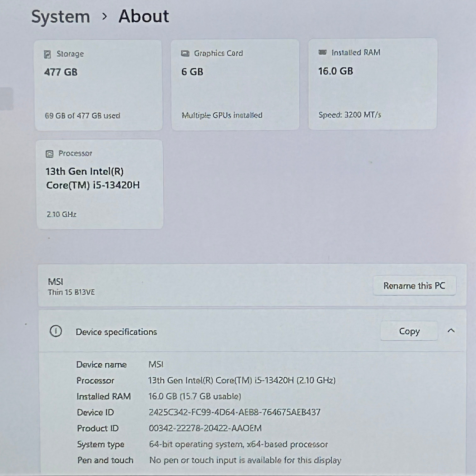Click the Device specifications info icon
This screenshot has height=476, width=476.
point(56,331)
